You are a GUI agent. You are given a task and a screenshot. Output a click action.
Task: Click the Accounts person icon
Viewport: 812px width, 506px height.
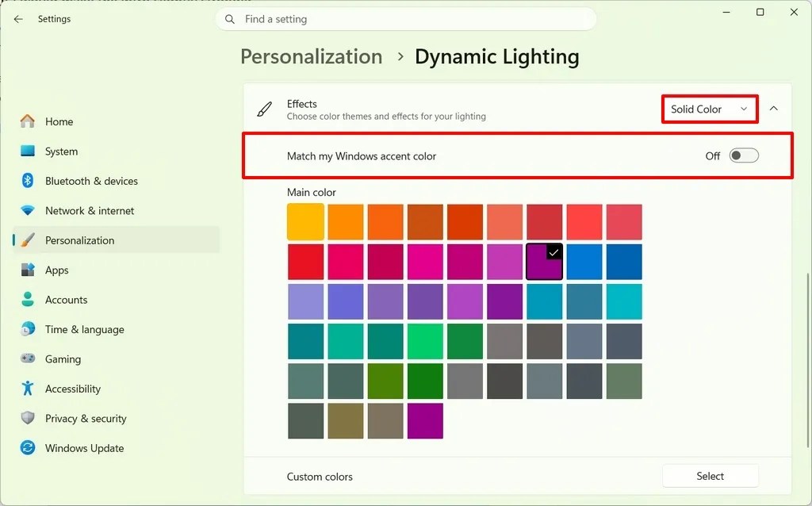click(28, 299)
